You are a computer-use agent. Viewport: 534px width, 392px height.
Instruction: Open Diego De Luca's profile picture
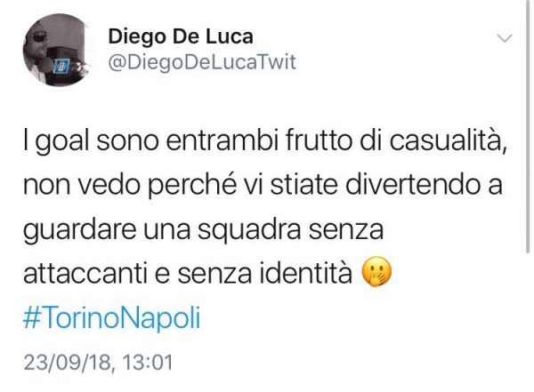[60, 50]
